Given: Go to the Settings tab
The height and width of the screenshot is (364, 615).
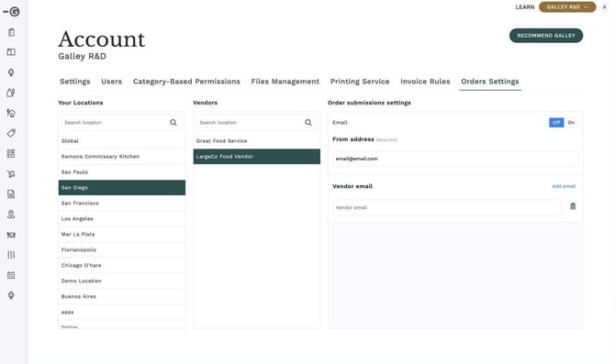Looking at the screenshot, I should pyautogui.click(x=75, y=82).
